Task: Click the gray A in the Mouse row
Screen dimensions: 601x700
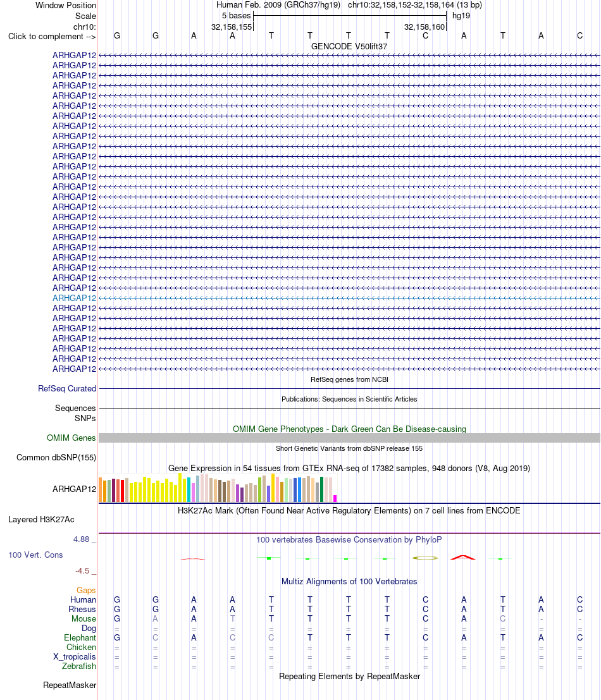Action: (x=156, y=619)
